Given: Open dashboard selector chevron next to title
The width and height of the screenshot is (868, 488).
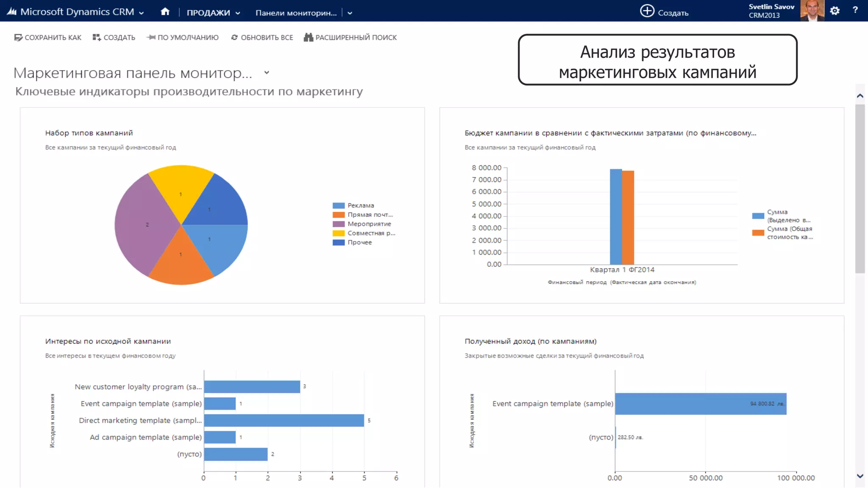Looking at the screenshot, I should pos(267,73).
